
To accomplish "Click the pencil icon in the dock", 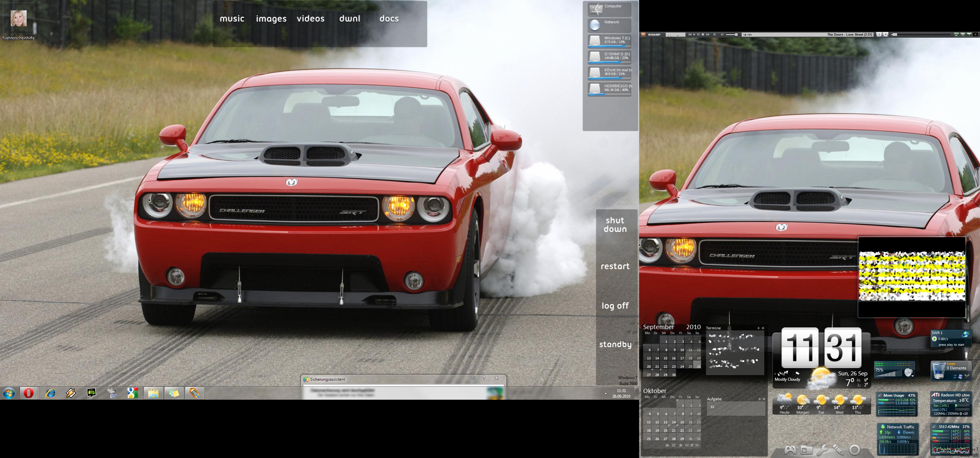I will pos(838,450).
